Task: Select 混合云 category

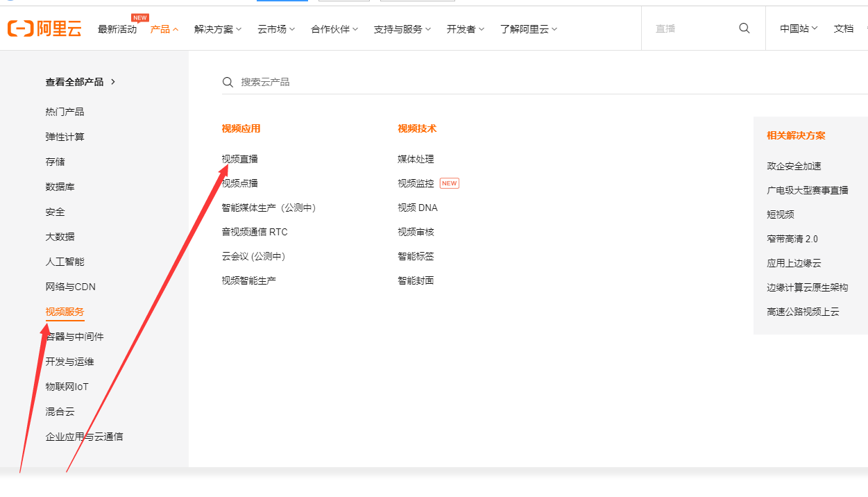Action: 60,412
